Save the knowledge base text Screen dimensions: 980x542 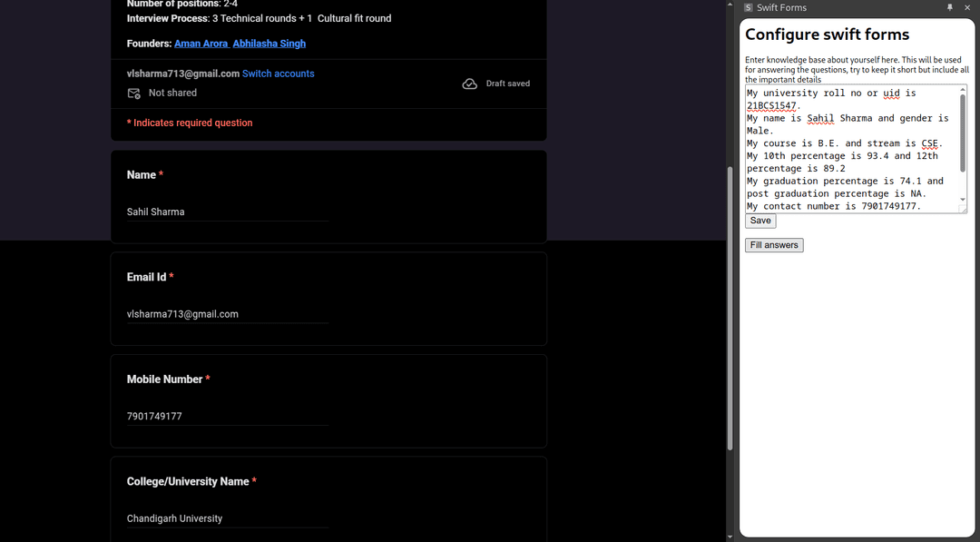click(760, 221)
